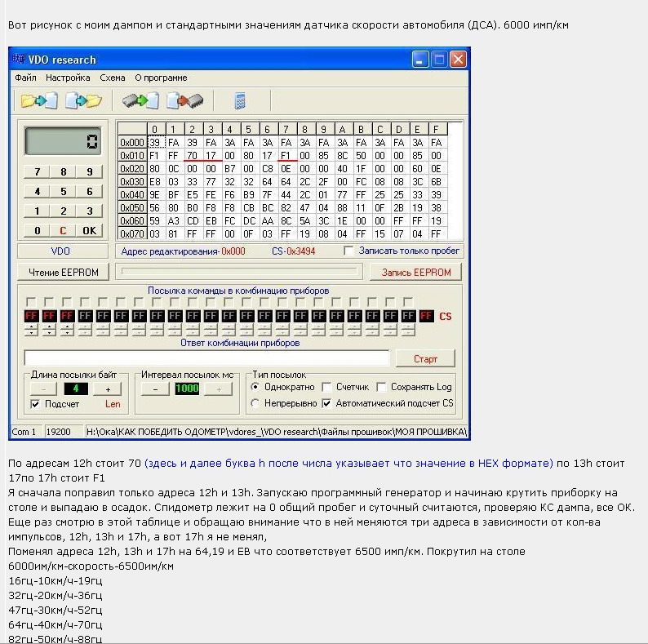
Task: Click keypad digit 6
Action: pos(89,191)
